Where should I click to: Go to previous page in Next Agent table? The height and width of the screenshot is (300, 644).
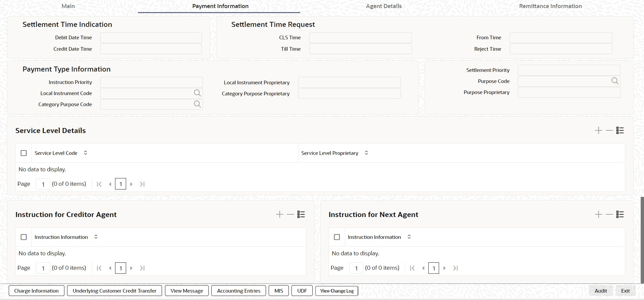(423, 268)
